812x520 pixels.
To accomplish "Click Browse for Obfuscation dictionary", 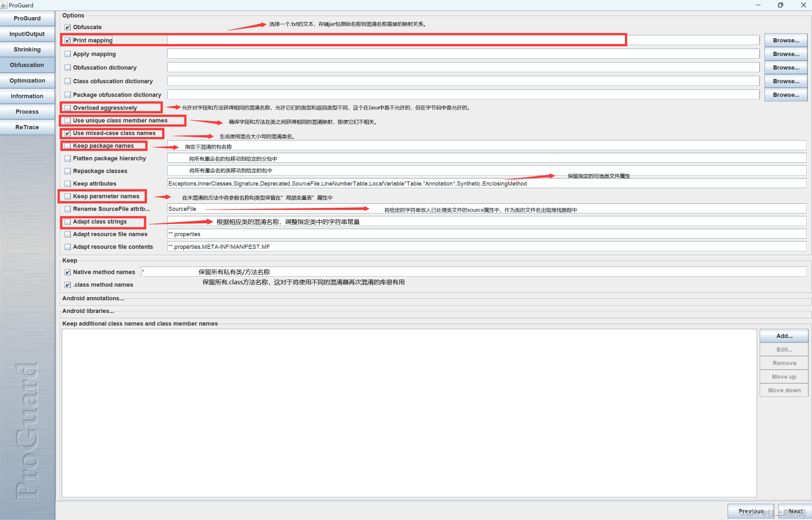I will tap(786, 68).
